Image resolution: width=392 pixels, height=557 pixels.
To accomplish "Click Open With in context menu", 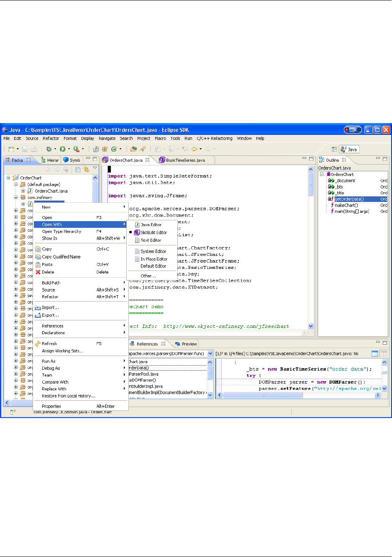I will [80, 224].
